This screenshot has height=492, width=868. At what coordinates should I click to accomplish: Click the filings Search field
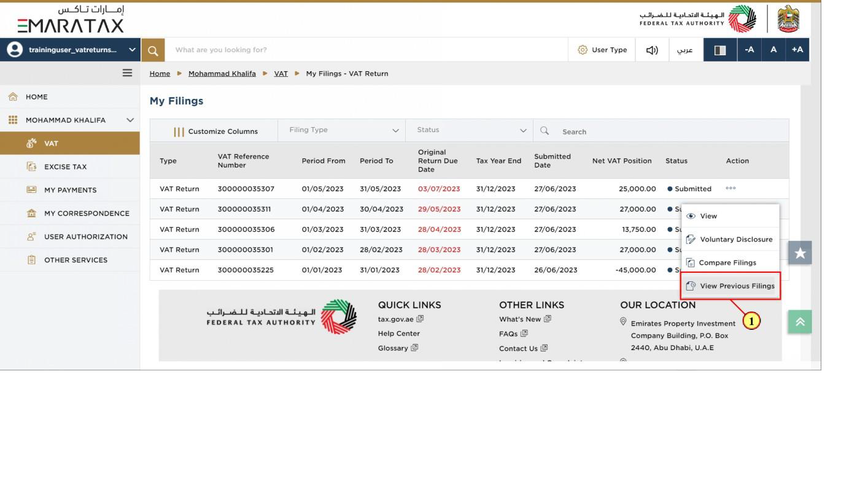click(661, 131)
